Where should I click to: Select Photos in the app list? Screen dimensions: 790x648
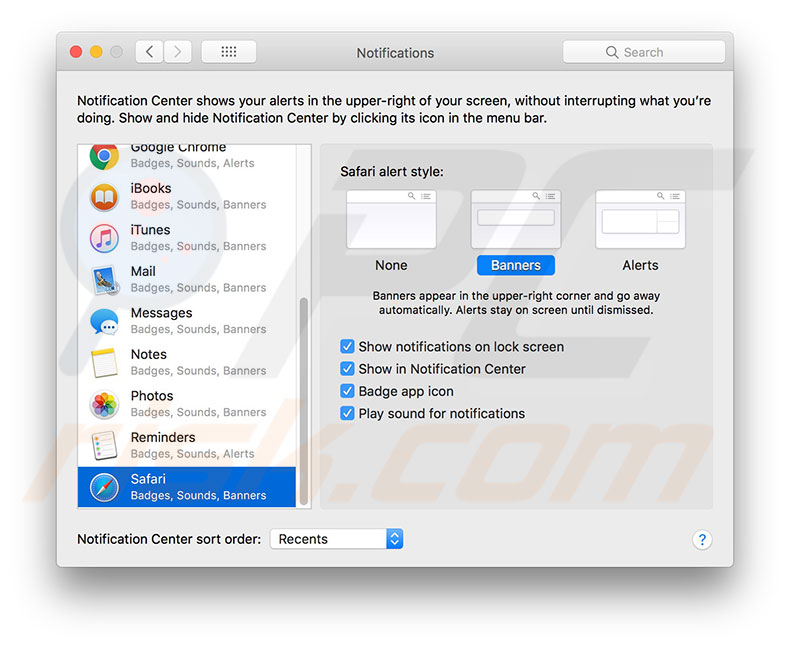click(x=187, y=404)
